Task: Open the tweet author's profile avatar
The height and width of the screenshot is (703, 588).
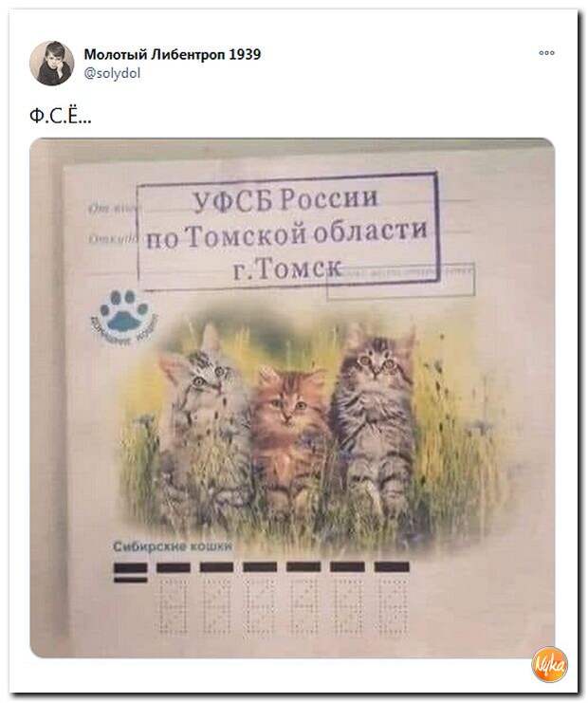Action: pyautogui.click(x=51, y=64)
